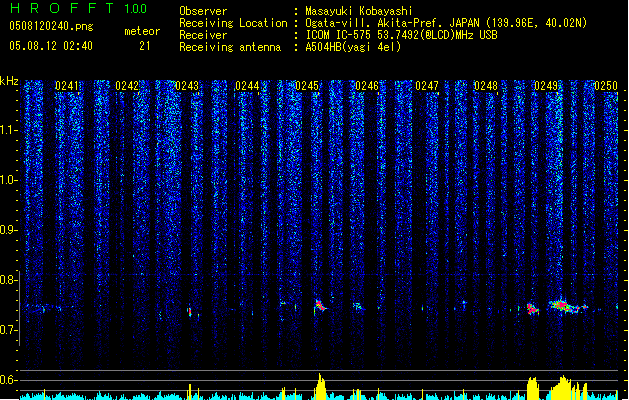Click the 1.1 kHz axis label
Viewport: 629px width, 400px height.
tap(9, 130)
